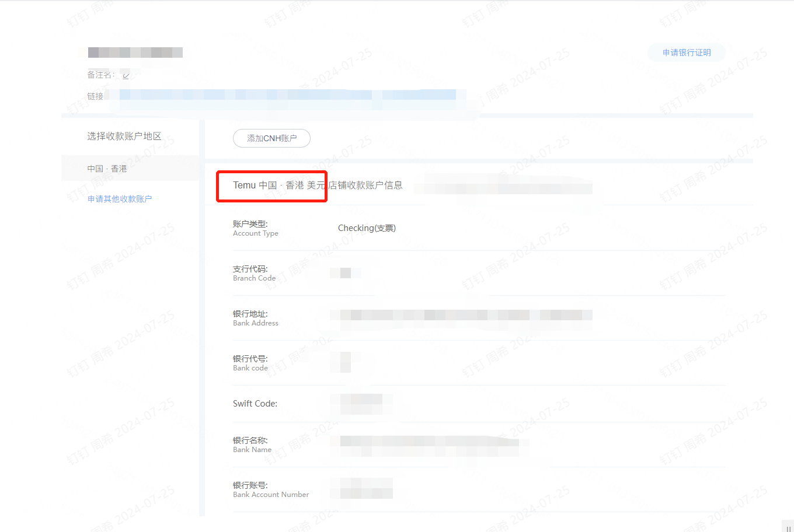The image size is (794, 532).
Task: Click the Swift Code label
Action: [255, 404]
